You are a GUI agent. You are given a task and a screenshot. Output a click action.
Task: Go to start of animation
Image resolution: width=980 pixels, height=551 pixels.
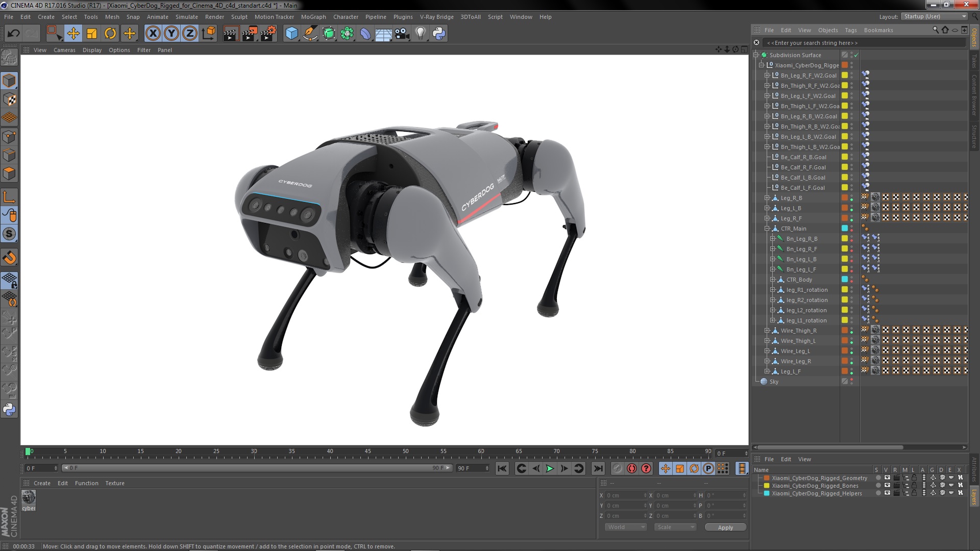[502, 468]
